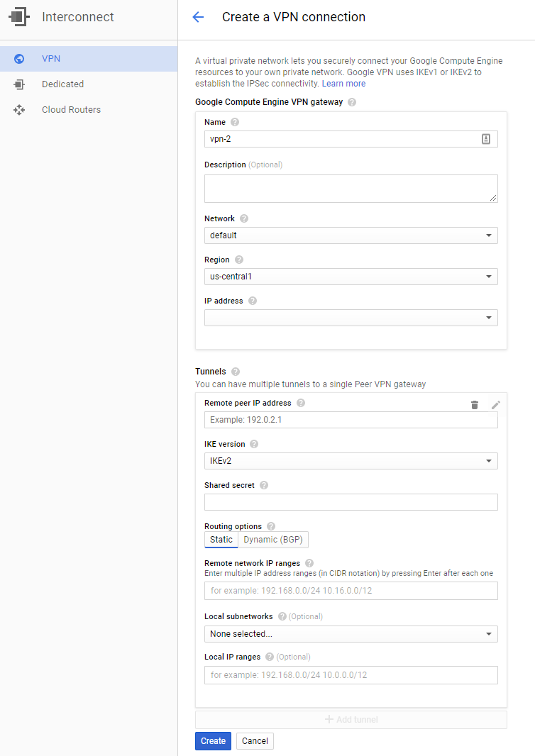This screenshot has width=535, height=756.
Task: Click the VPN globe icon in sidebar
Action: (19, 59)
